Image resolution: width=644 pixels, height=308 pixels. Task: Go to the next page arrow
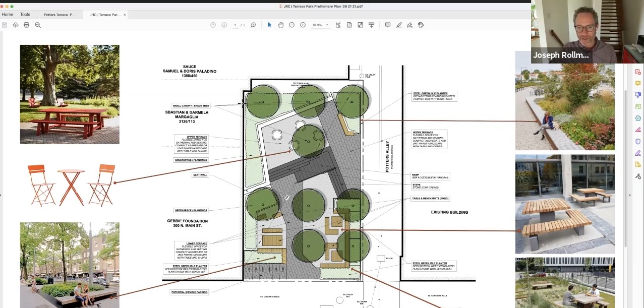224,25
